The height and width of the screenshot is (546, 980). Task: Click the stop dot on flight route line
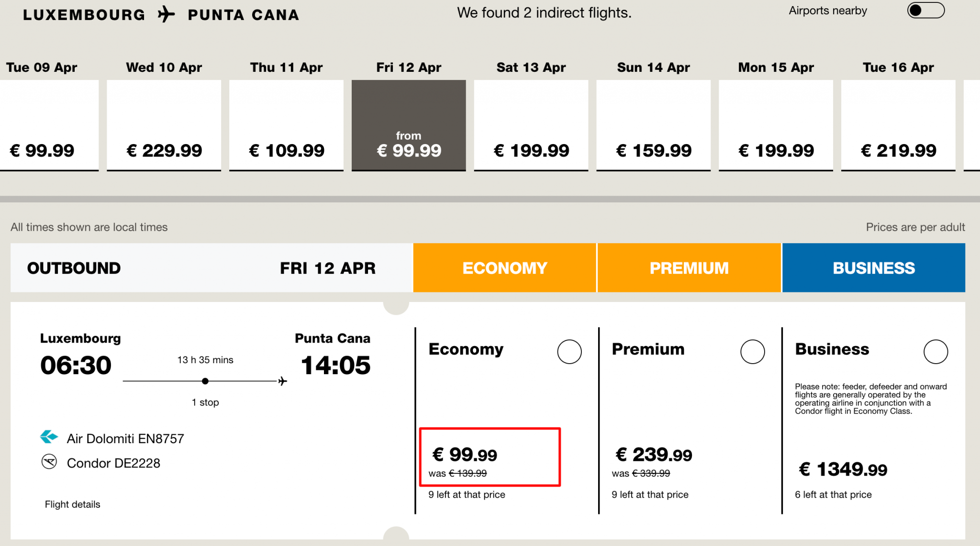pos(205,381)
